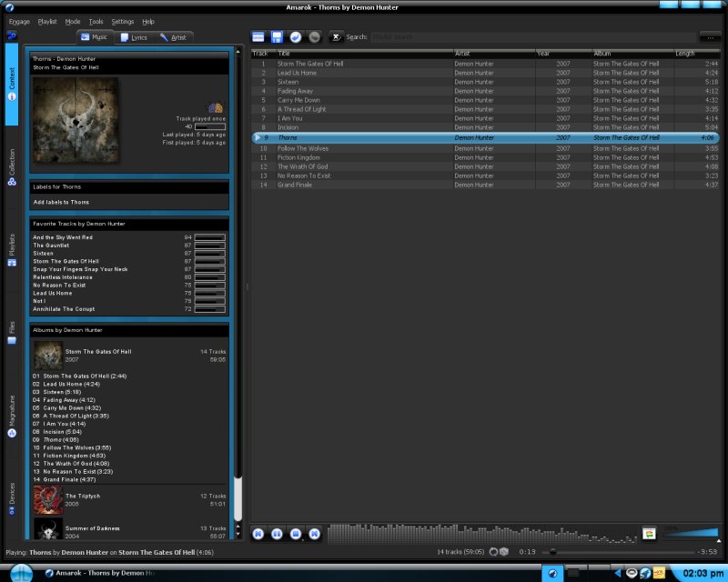The width and height of the screenshot is (728, 582).
Task: Open the Magnatune sidebar tab
Action: [12, 416]
